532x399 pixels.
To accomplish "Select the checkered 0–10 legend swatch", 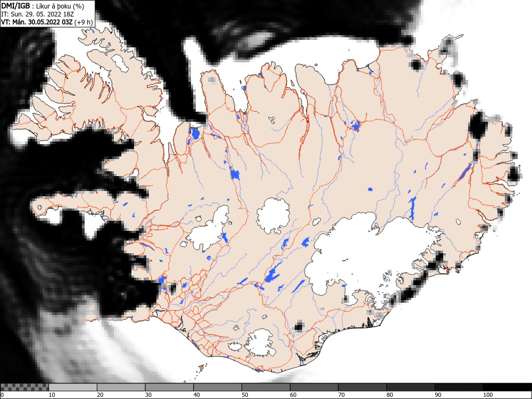I will (x=24, y=387).
